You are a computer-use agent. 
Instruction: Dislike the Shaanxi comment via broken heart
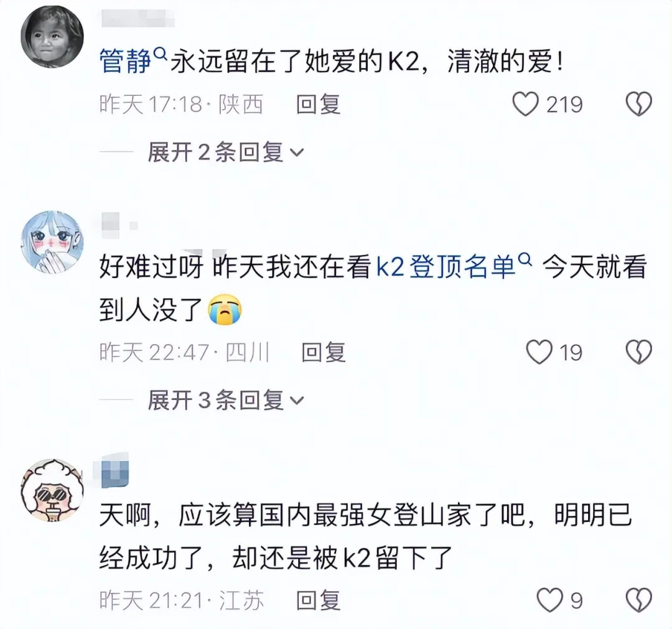pyautogui.click(x=638, y=104)
